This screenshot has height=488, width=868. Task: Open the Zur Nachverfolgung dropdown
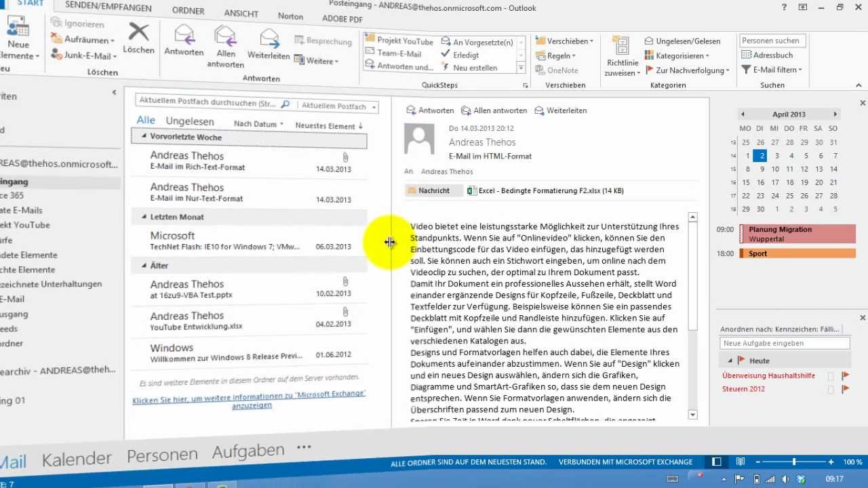click(x=687, y=70)
